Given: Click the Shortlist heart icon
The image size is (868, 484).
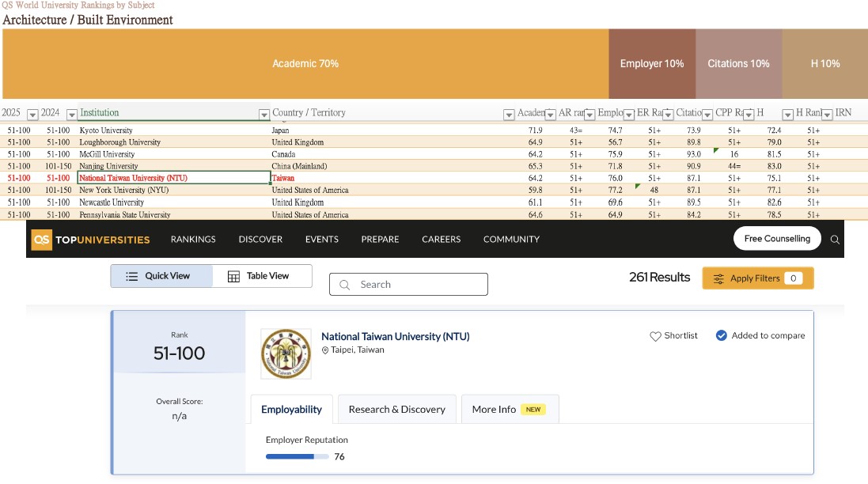Looking at the screenshot, I should [x=655, y=336].
